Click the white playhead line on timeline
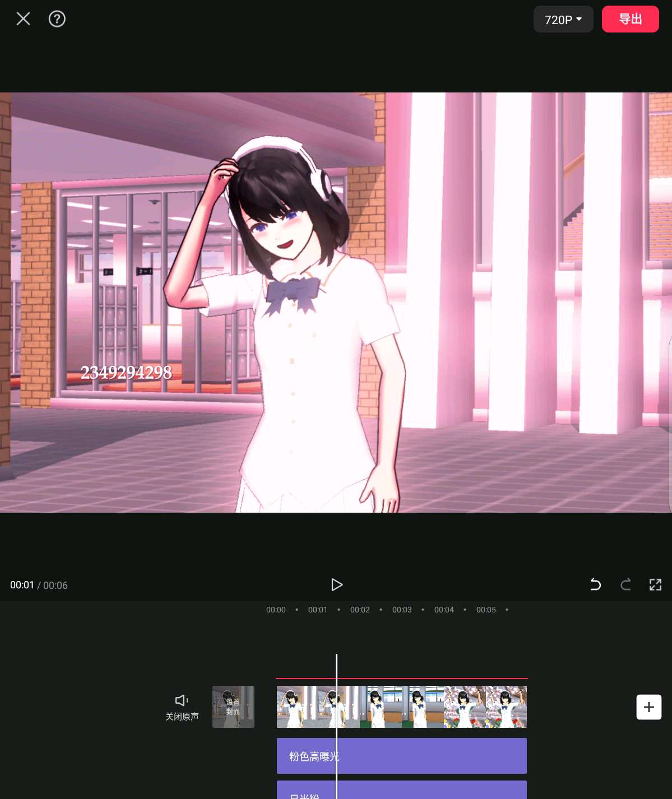The height and width of the screenshot is (799, 672). tap(336, 667)
